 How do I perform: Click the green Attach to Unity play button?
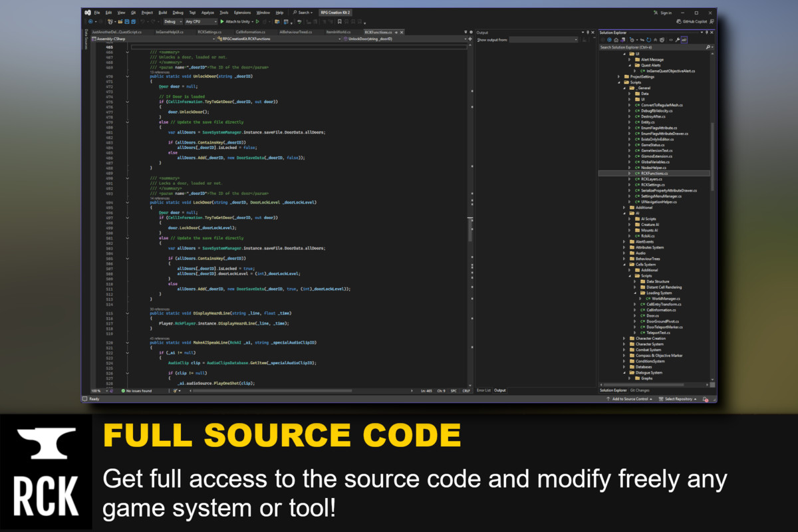click(223, 21)
